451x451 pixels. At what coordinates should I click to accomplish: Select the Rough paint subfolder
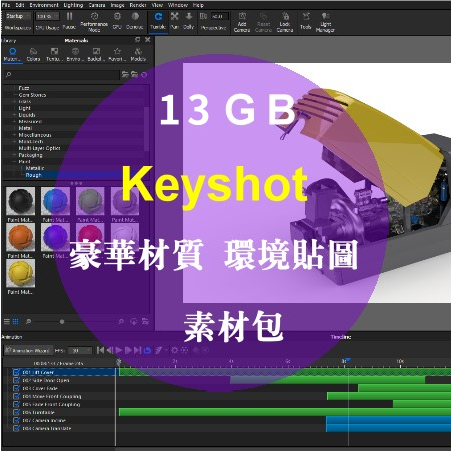point(34,175)
